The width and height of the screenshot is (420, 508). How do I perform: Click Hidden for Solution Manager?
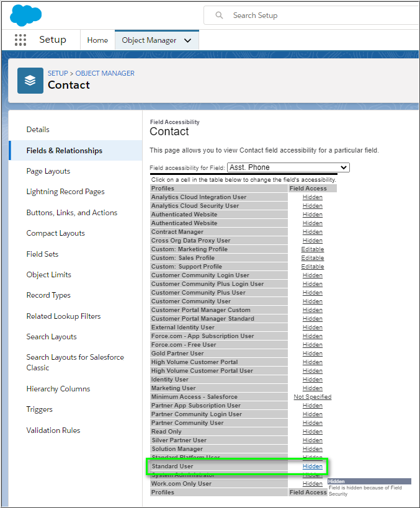click(313, 449)
